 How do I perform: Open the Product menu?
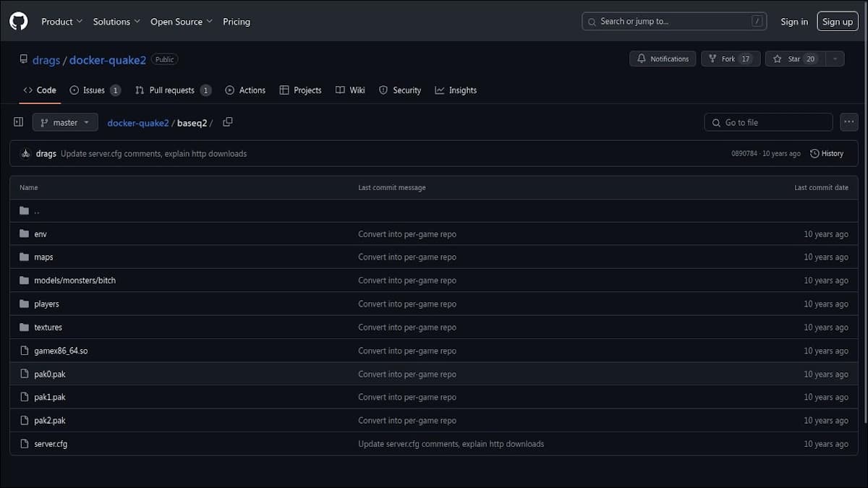pos(61,22)
